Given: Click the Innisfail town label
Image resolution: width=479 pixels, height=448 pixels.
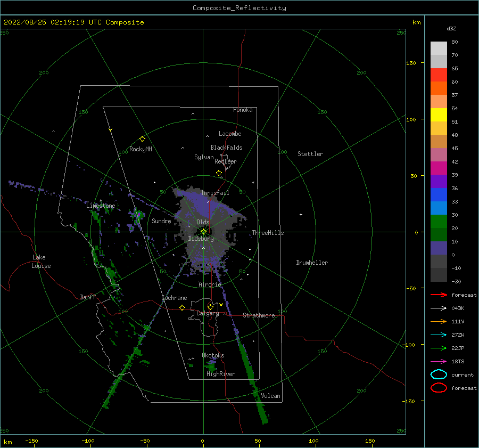Looking at the screenshot, I should pyautogui.click(x=215, y=193).
